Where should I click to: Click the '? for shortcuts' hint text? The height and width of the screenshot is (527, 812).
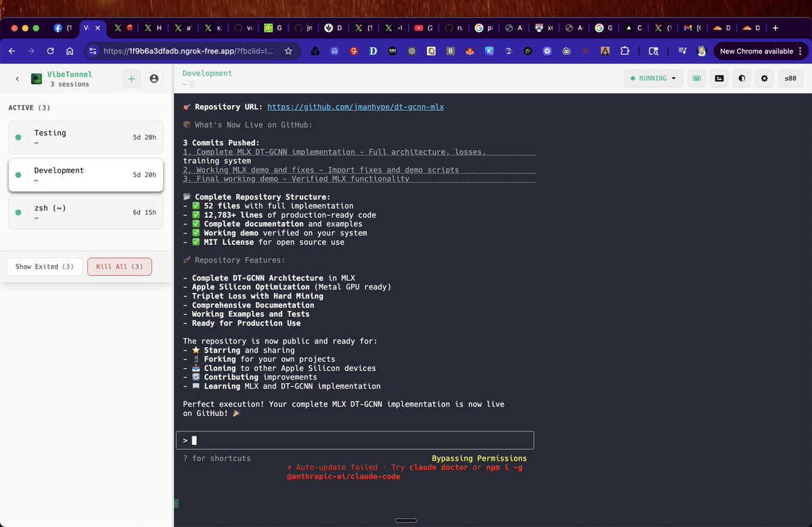pyautogui.click(x=217, y=459)
